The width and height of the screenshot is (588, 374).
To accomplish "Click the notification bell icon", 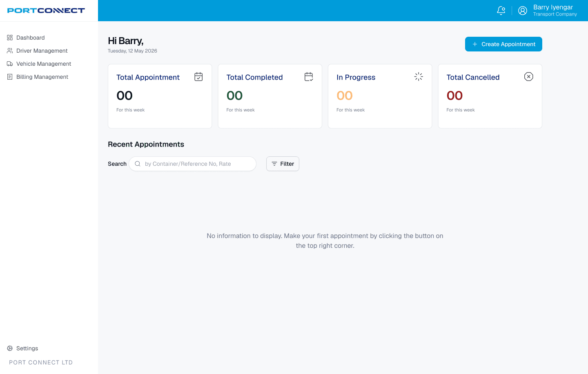I will click(501, 11).
